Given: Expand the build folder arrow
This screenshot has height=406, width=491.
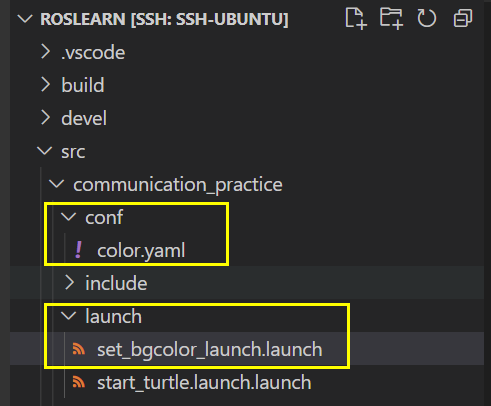Looking at the screenshot, I should point(45,85).
